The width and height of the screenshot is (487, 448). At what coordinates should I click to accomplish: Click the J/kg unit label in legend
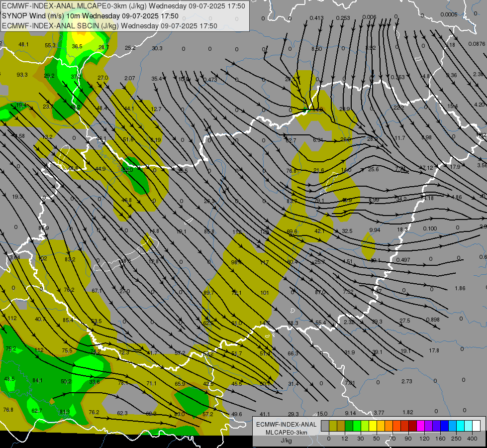point(286,441)
